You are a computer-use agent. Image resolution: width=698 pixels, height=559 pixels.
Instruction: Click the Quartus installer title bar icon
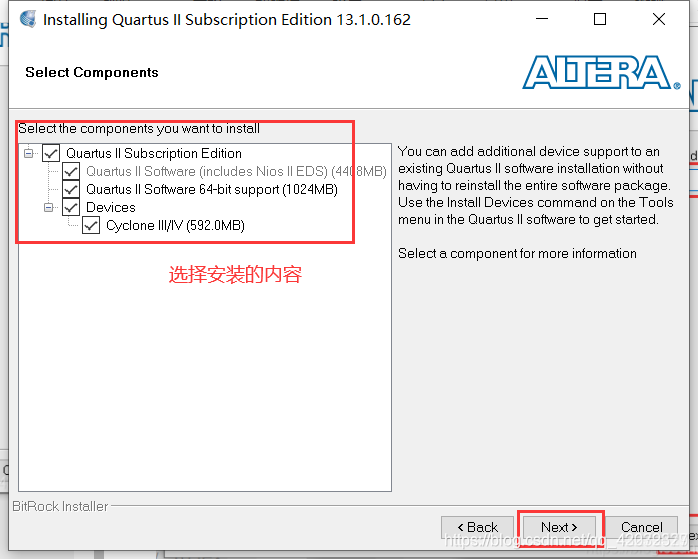[x=28, y=19]
